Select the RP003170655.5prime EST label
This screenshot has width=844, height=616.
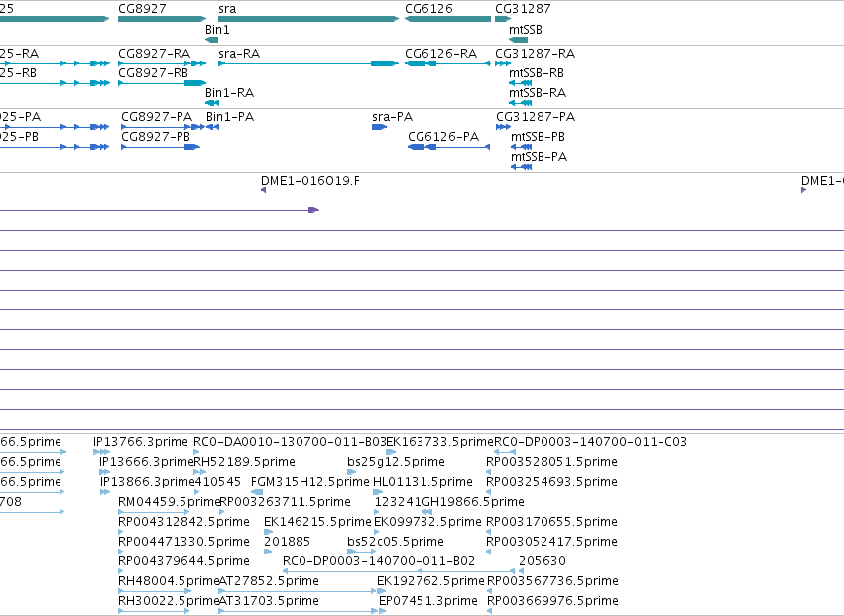(x=551, y=522)
